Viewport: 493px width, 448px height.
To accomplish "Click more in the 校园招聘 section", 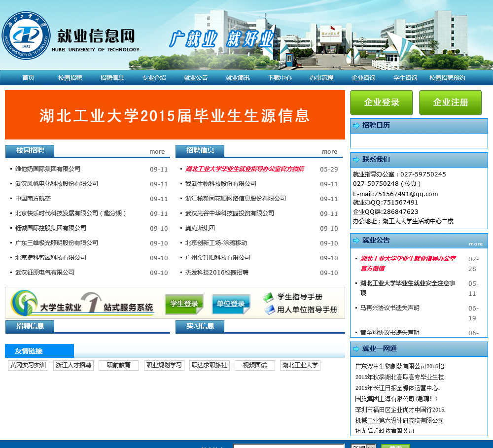I will pyautogui.click(x=157, y=151).
